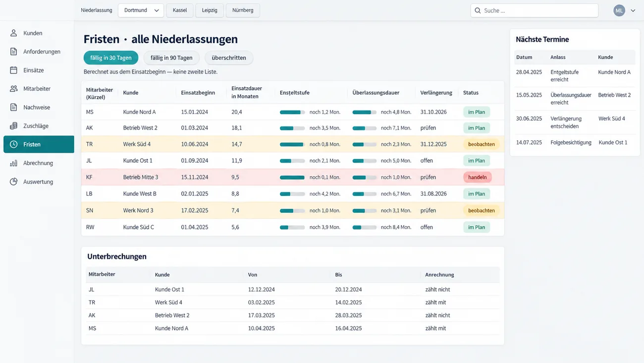The width and height of the screenshot is (644, 363).
Task: Open Abrechnung via its bar chart icon
Action: [14, 163]
